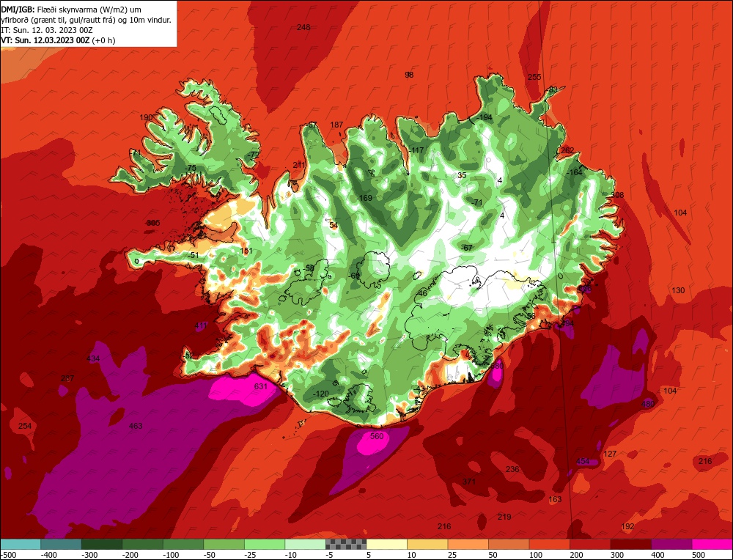Select the map value -120
733x560 pixels.
click(x=320, y=394)
